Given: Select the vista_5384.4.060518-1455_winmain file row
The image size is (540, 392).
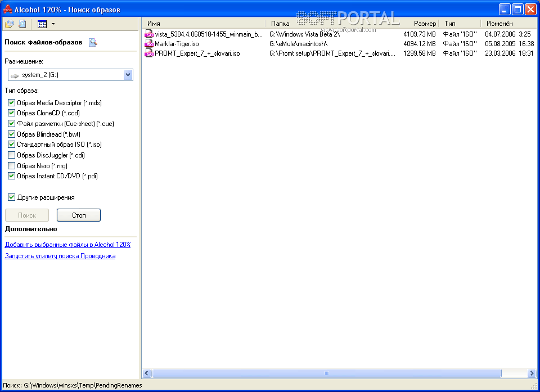Looking at the screenshot, I should [339, 34].
